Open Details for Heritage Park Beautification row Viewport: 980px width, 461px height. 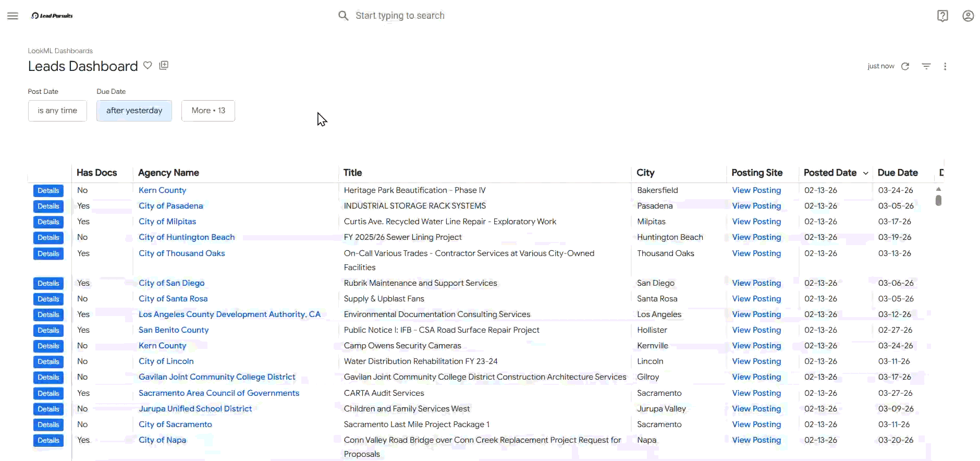(48, 191)
